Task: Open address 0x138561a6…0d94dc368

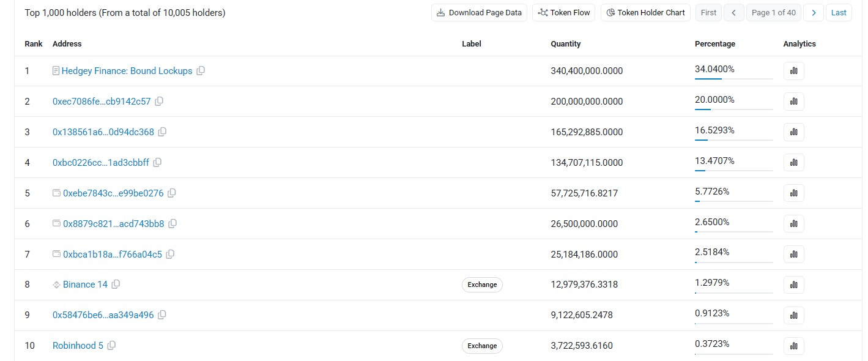Action: 103,132
